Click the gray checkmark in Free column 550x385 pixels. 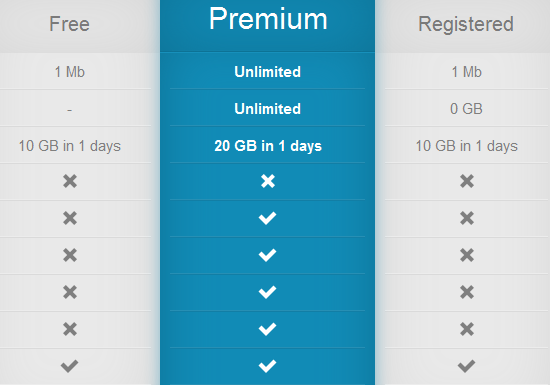click(69, 366)
